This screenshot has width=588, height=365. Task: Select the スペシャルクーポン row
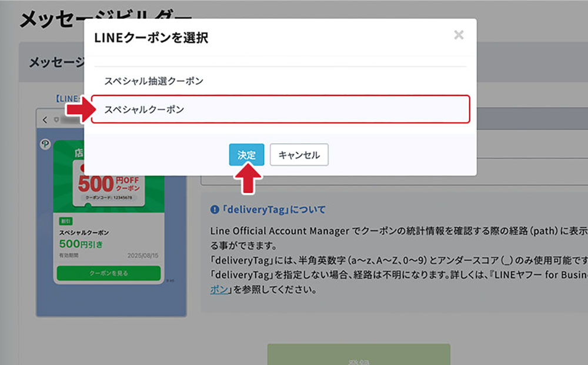[x=280, y=109]
